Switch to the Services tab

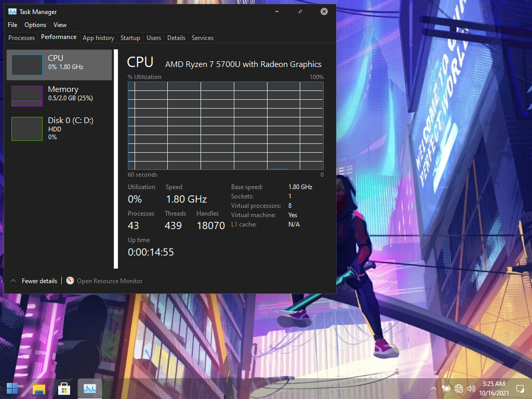(x=203, y=37)
